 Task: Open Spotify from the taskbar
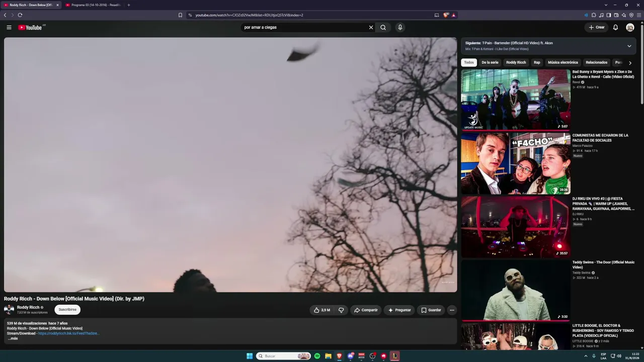click(x=317, y=356)
